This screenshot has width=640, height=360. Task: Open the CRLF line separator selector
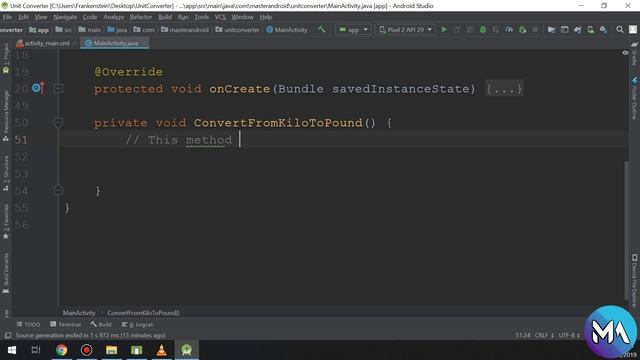pos(544,335)
